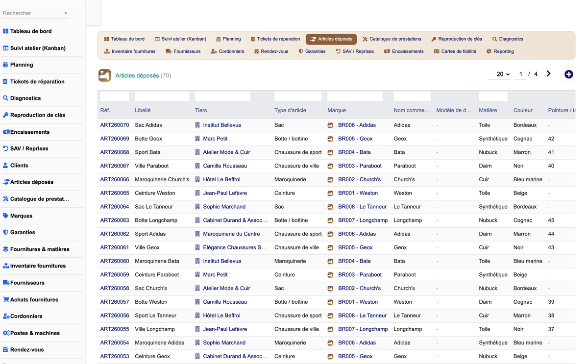Open article link ART260053
This screenshot has width=588, height=364.
pos(115,357)
